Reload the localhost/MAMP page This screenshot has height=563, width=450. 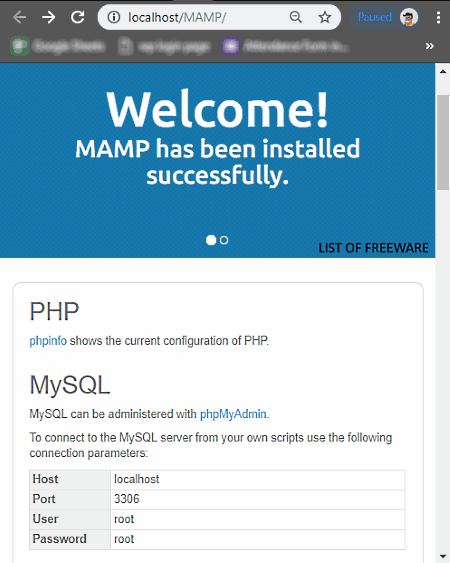[x=78, y=17]
